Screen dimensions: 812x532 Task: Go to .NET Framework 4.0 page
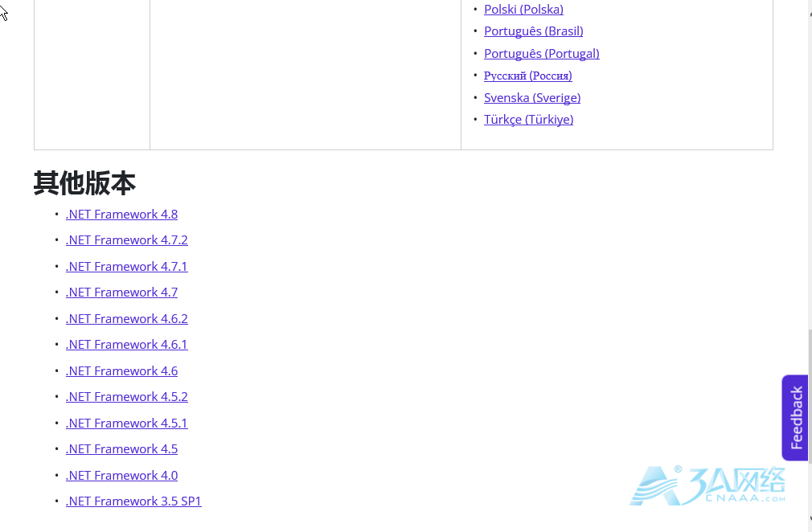coord(121,476)
